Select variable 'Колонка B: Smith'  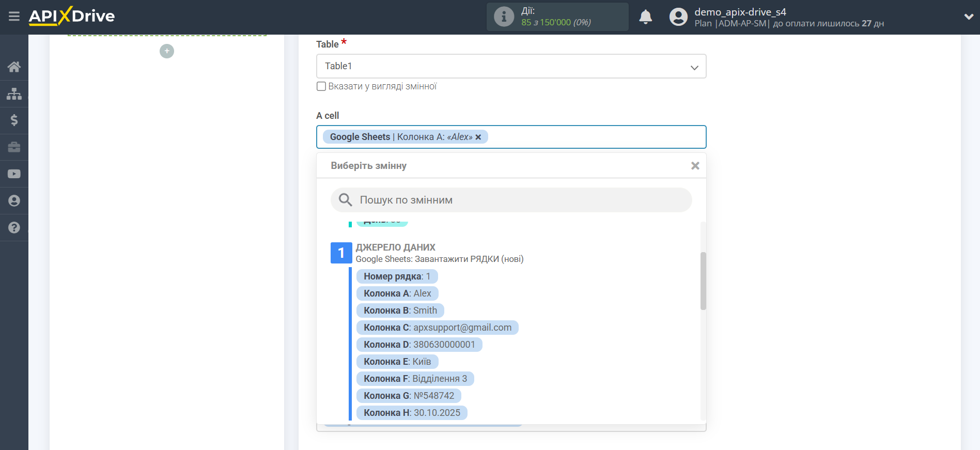tap(400, 311)
